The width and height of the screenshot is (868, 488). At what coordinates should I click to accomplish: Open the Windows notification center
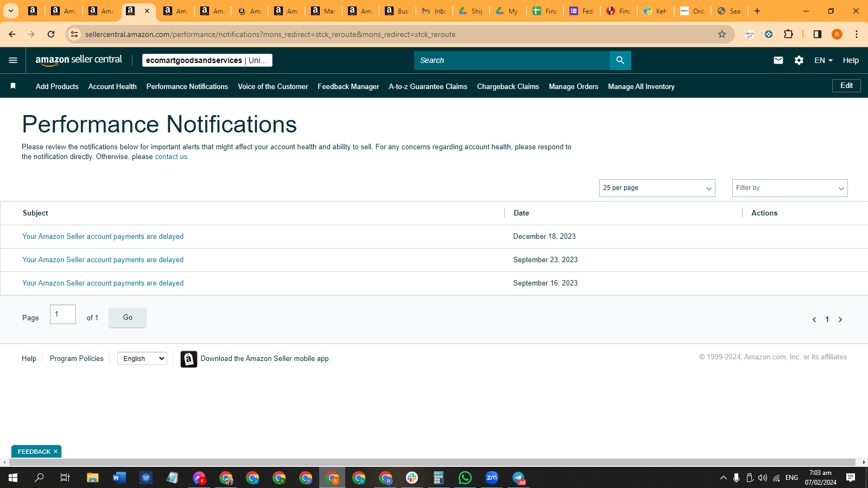coord(851,478)
